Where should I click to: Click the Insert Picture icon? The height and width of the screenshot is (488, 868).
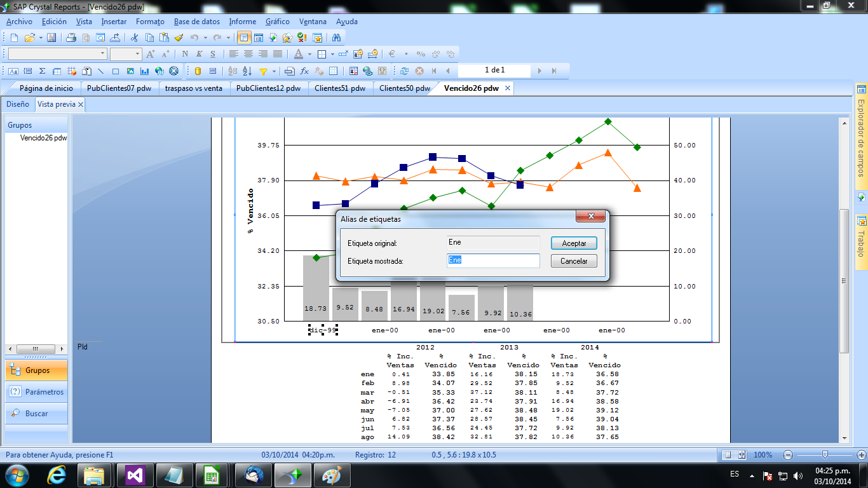pyautogui.click(x=130, y=71)
